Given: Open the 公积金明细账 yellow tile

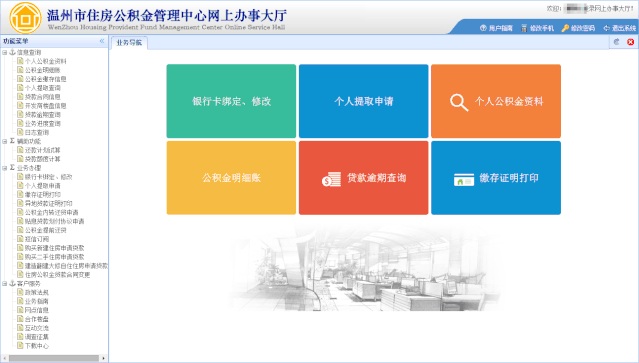Looking at the screenshot, I should click(x=231, y=178).
